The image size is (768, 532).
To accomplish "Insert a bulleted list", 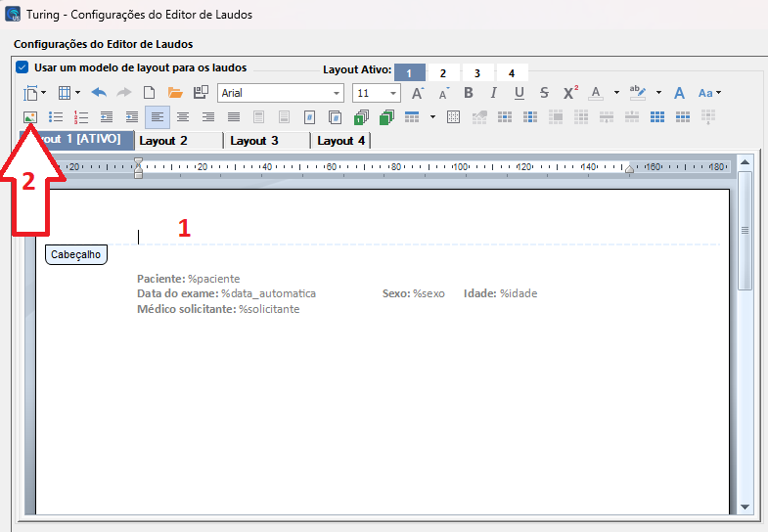I will [x=56, y=117].
